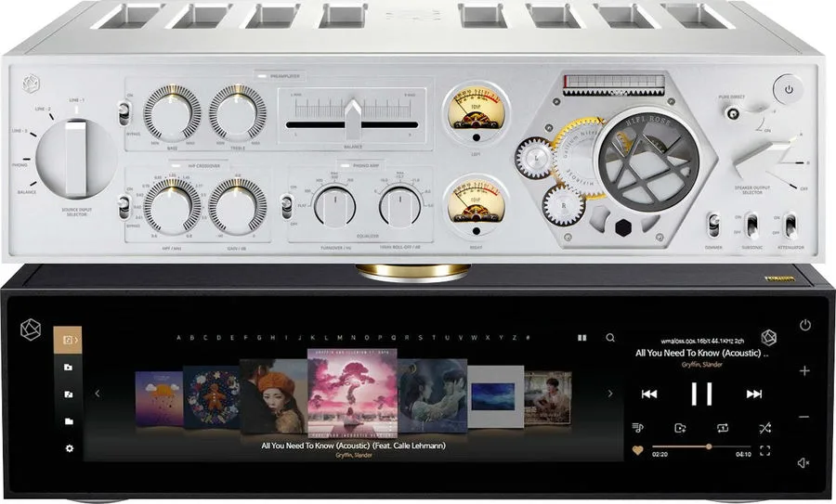This screenshot has height=504, width=836.
Task: Click the Source Input Selector knob
Action: (76, 158)
